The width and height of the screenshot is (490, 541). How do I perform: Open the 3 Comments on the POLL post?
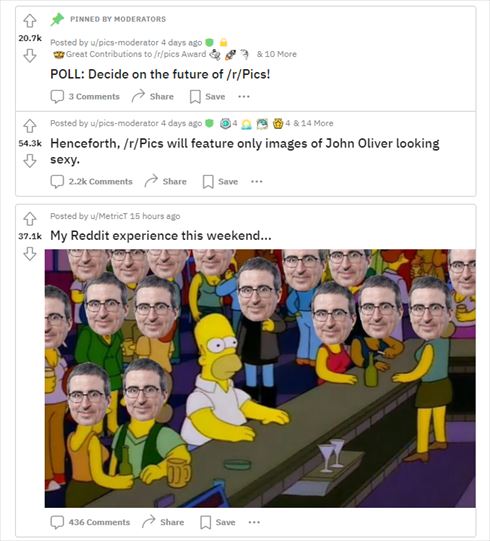point(85,97)
